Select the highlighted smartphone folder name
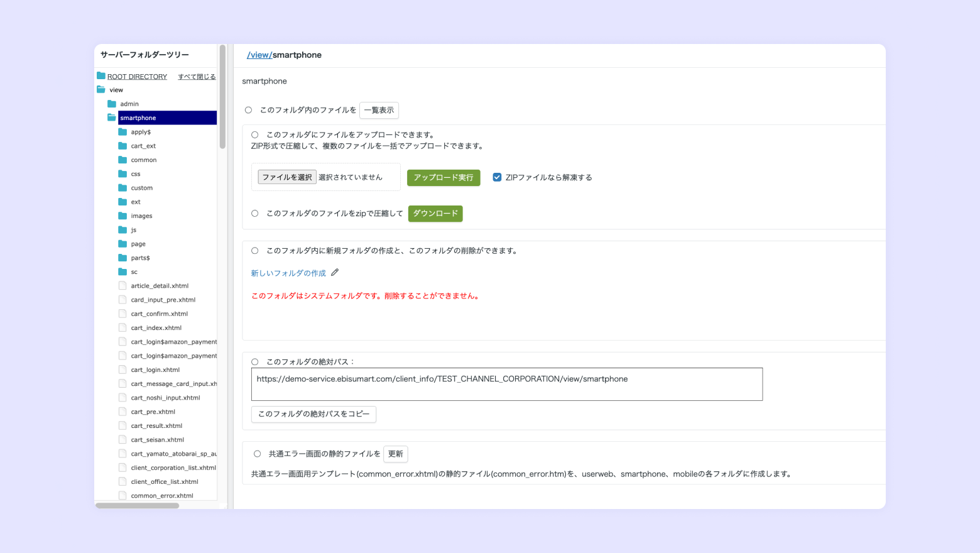 [138, 118]
